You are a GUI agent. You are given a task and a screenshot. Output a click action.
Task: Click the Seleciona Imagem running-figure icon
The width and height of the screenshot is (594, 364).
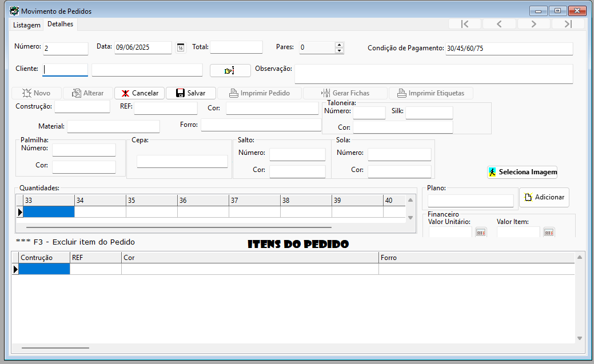click(x=492, y=172)
